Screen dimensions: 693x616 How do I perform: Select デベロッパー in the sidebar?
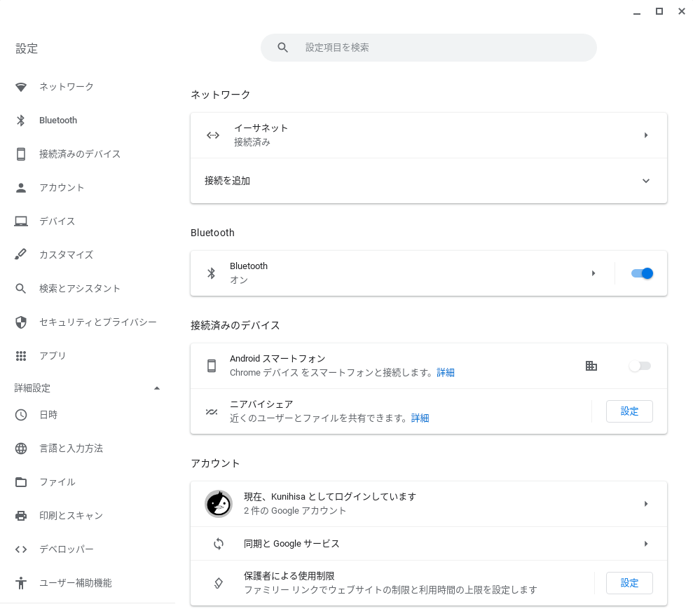click(x=67, y=549)
